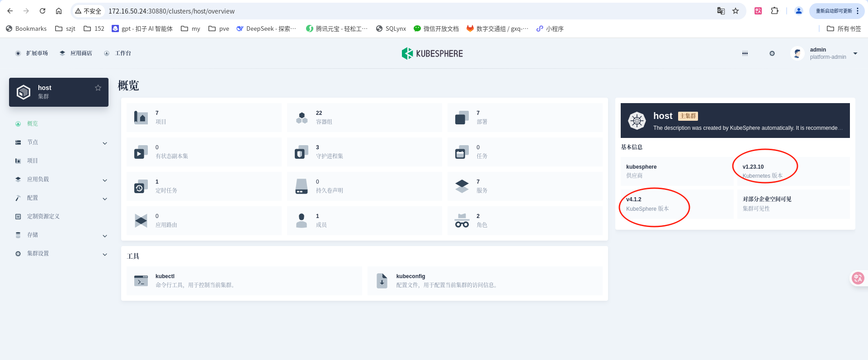
Task: Open the toolbox icon left of gear
Action: (745, 53)
